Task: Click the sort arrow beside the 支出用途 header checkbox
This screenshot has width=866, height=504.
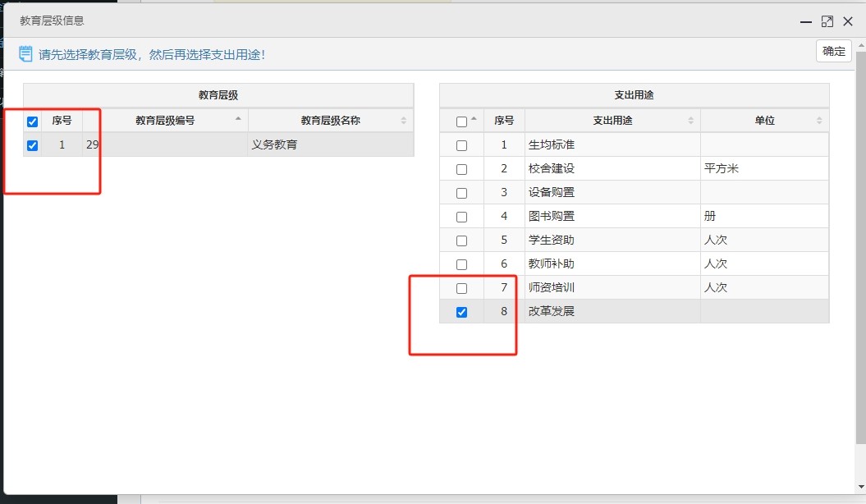Action: tap(474, 119)
